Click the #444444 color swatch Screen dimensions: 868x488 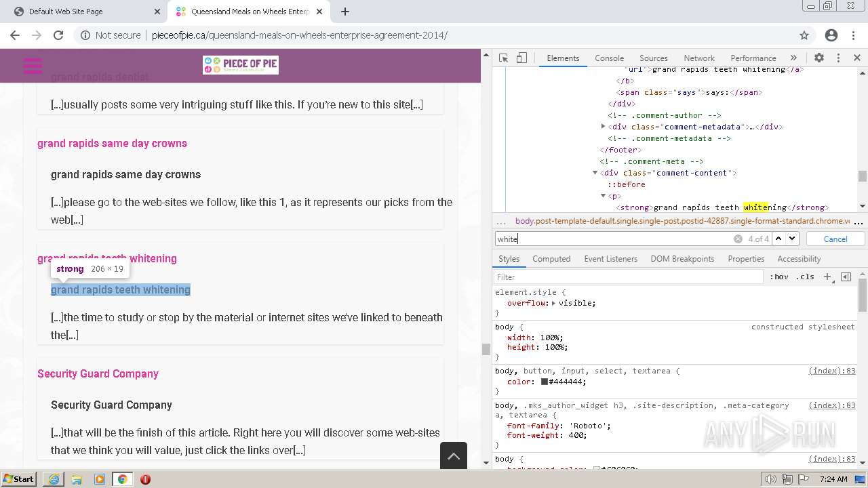pyautogui.click(x=544, y=382)
